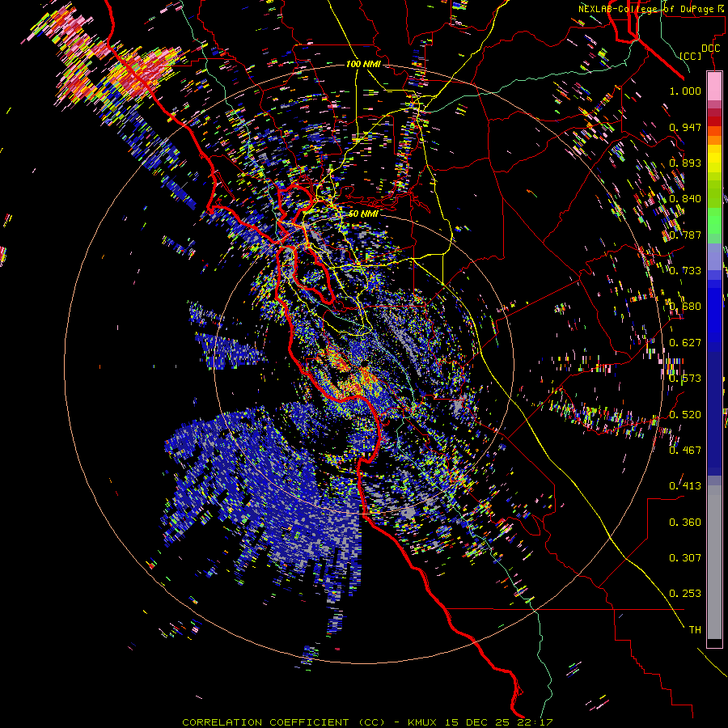728x728 pixels.
Task: Click the DCC label above the scale
Action: pyautogui.click(x=710, y=49)
